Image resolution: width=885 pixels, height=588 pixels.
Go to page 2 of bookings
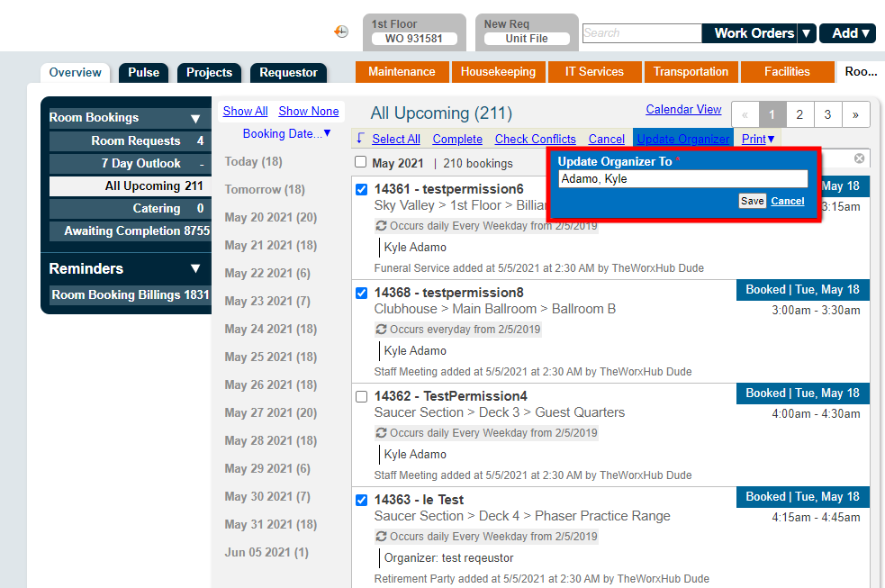click(x=799, y=114)
